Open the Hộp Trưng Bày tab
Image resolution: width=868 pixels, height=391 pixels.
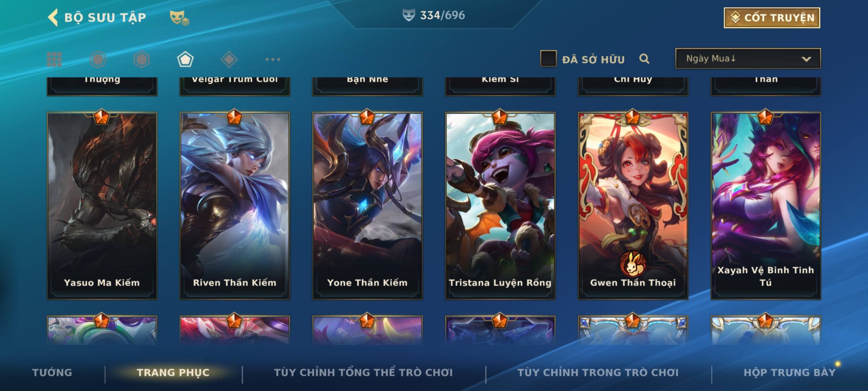coord(790,373)
